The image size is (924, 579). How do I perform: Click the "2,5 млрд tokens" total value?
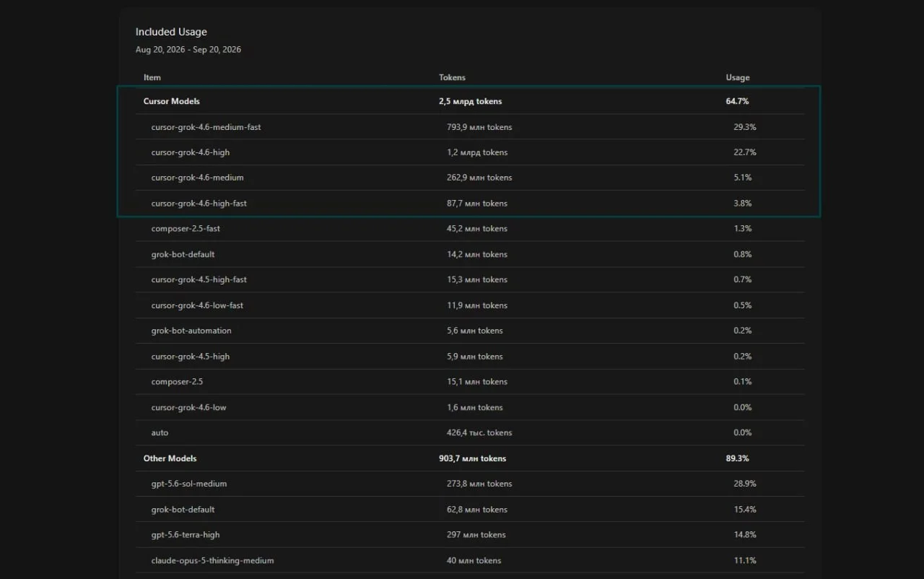[x=470, y=101]
